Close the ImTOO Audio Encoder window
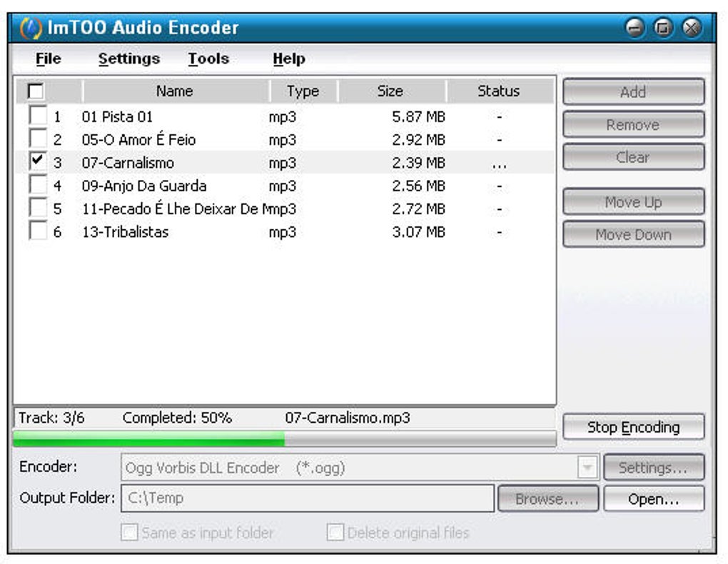Screen dimensions: 728x564 pyautogui.click(x=692, y=27)
